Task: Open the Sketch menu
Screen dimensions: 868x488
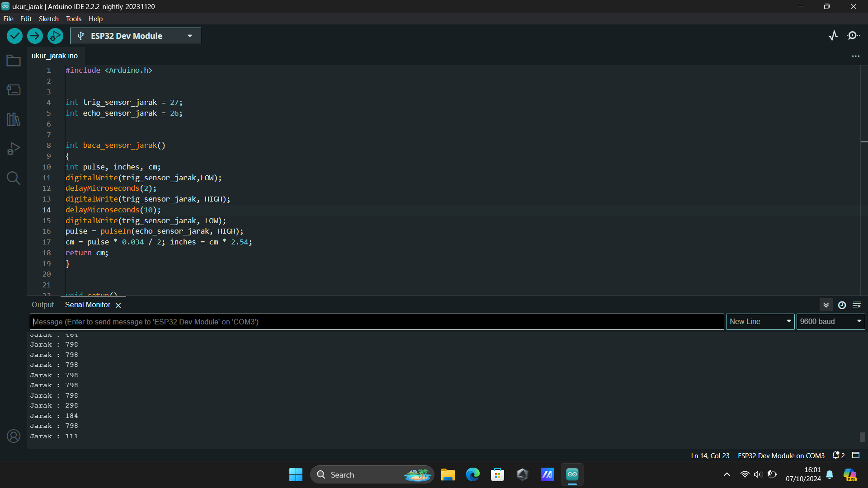Action: pos(48,19)
